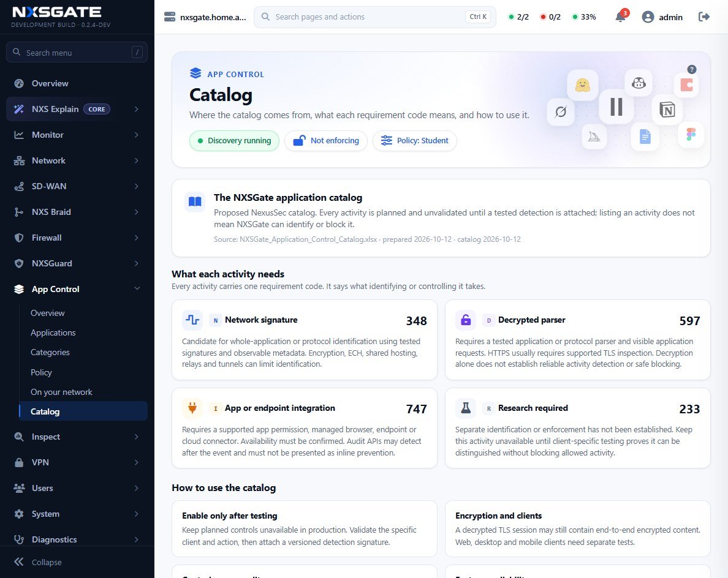Image resolution: width=728 pixels, height=578 pixels.
Task: Click the NXSGate logo
Action: click(x=56, y=12)
